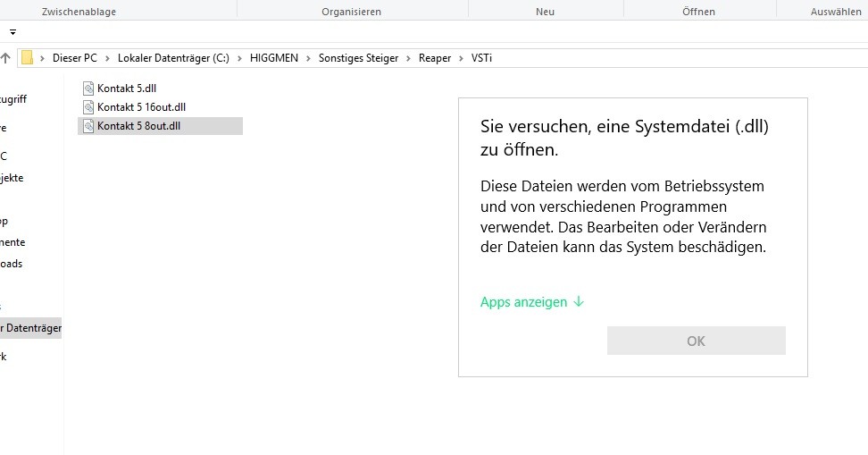This screenshot has width=868, height=455.
Task: Select the Kontakt 5 16out.dll file name
Action: pyautogui.click(x=141, y=107)
